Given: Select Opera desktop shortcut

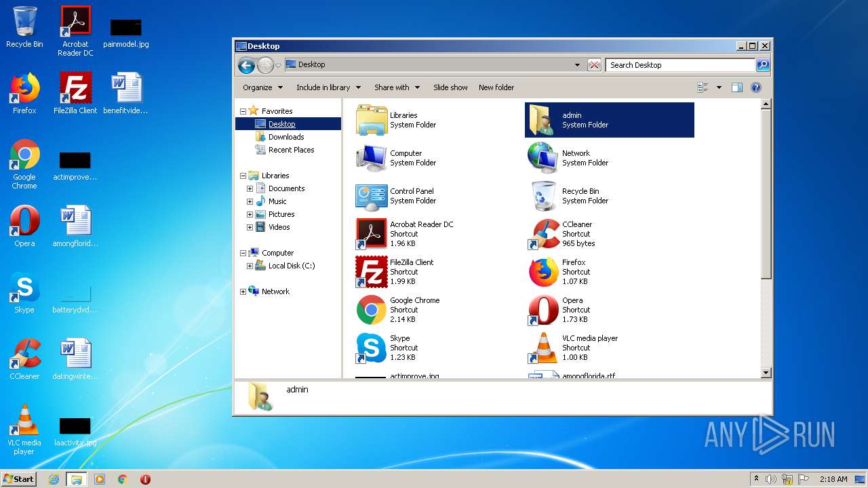Looking at the screenshot, I should (24, 226).
